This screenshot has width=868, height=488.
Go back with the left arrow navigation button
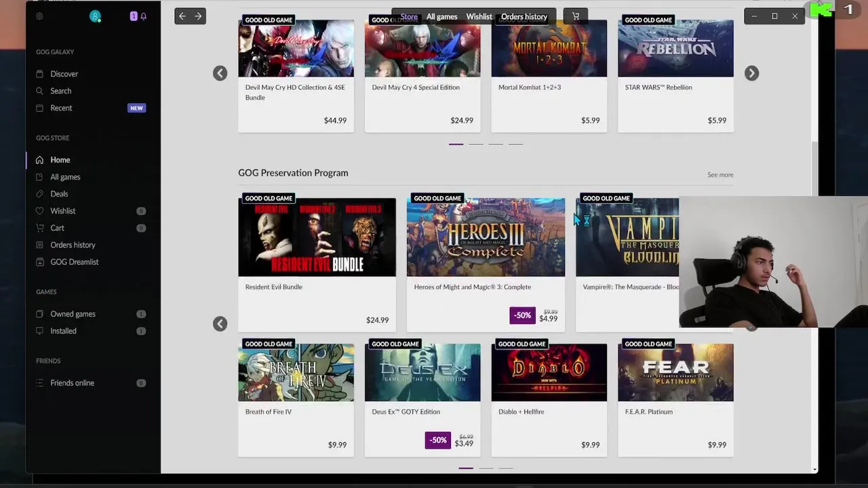182,16
